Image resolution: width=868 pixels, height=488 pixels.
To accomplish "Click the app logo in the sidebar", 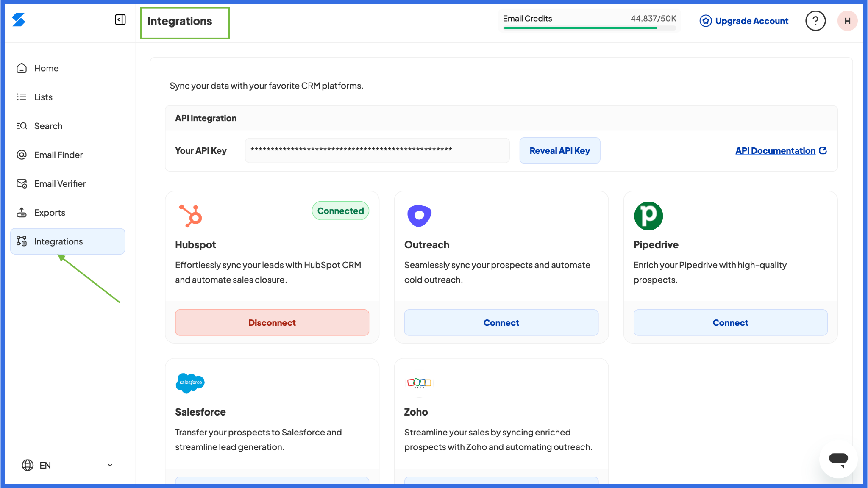I will (19, 19).
